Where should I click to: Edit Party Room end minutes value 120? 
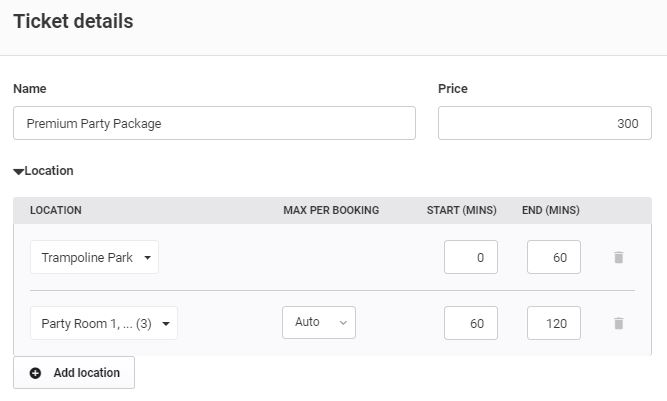(554, 323)
